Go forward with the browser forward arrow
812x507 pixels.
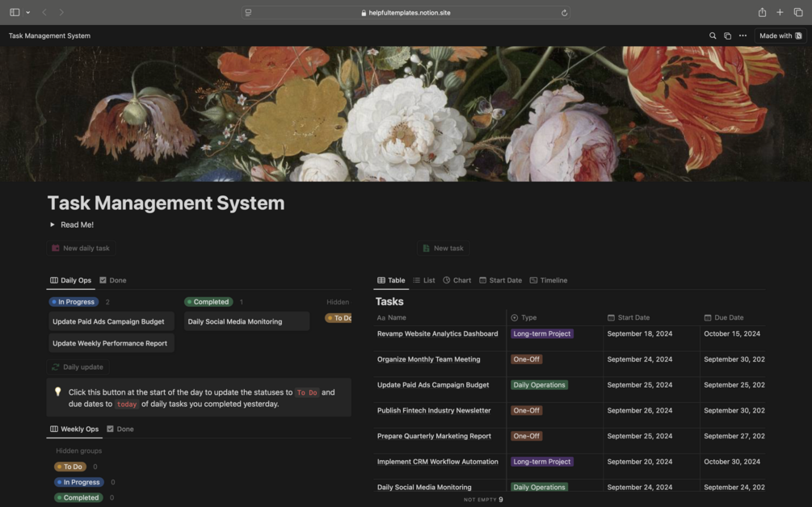61,12
